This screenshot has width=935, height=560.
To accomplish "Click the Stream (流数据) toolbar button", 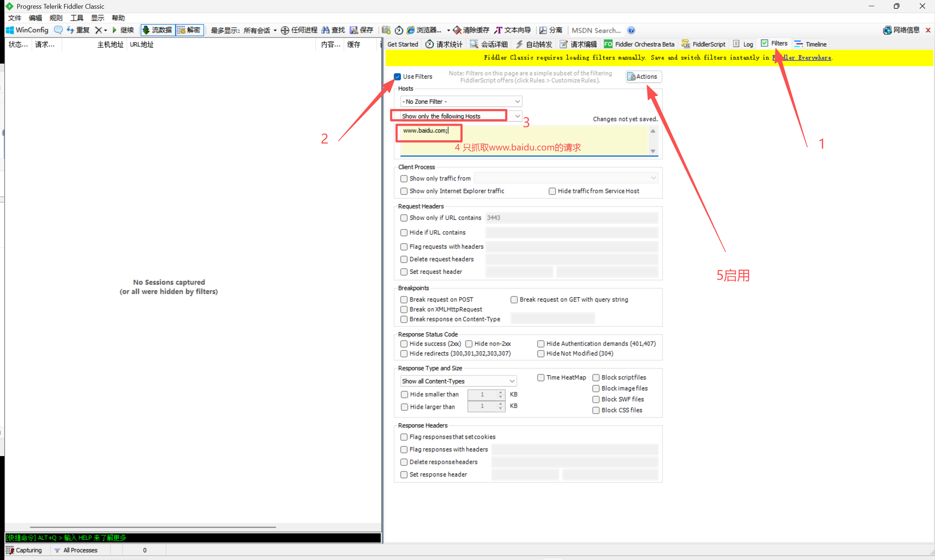I will 157,30.
